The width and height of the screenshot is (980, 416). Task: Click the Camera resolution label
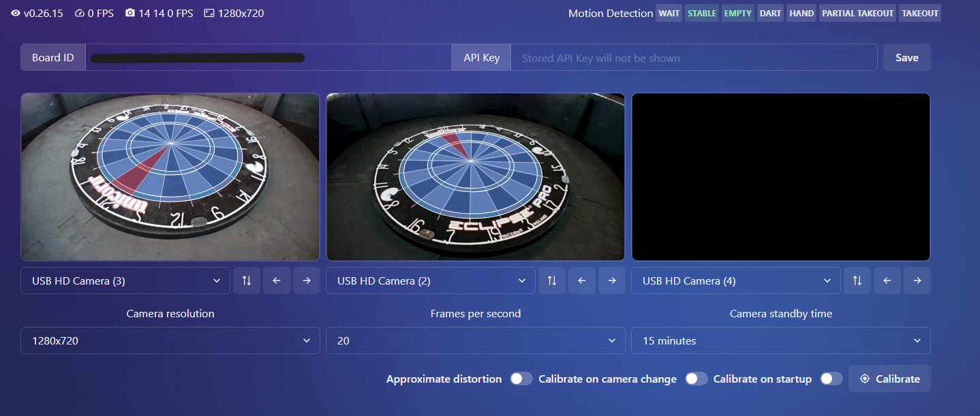tap(170, 314)
